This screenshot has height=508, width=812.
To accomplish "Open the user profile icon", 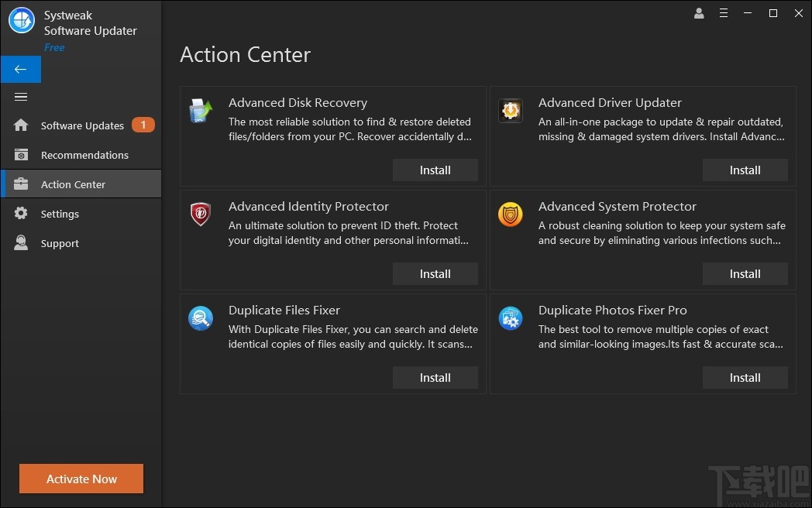I will pyautogui.click(x=699, y=13).
